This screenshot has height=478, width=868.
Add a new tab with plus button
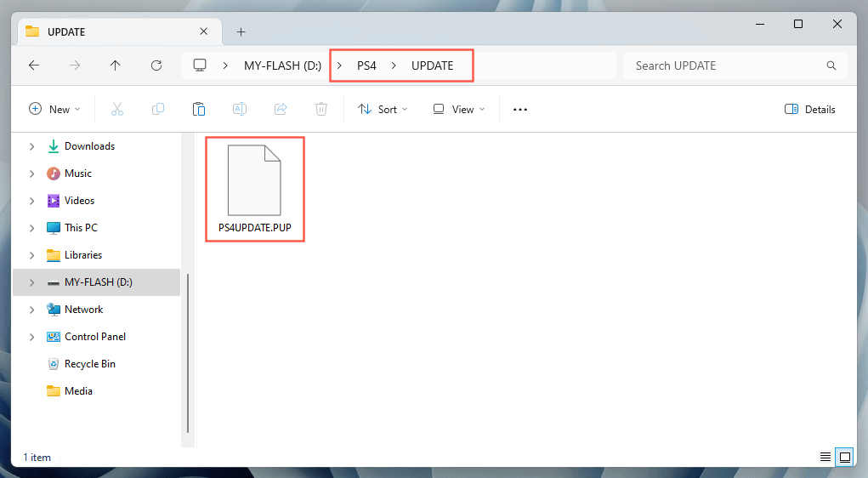click(241, 31)
